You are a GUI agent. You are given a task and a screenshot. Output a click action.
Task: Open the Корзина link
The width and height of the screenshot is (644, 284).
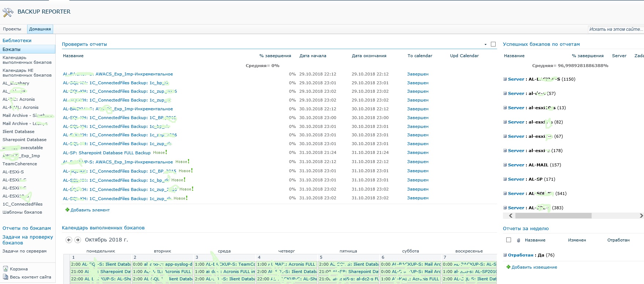tap(19, 269)
